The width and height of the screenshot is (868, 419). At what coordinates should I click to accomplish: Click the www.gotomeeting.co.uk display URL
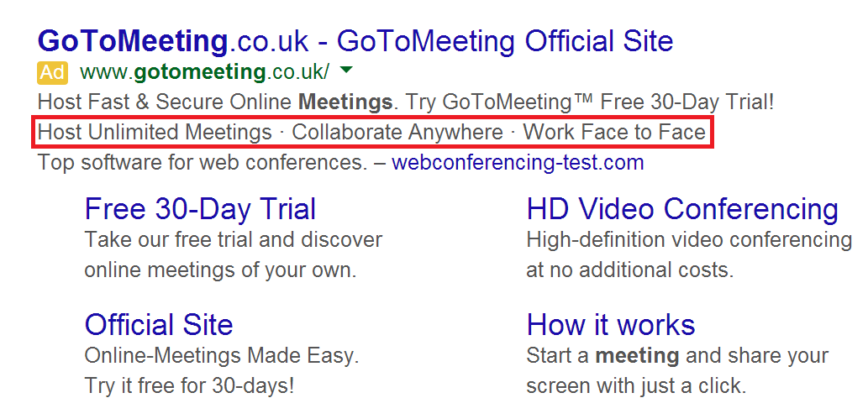[x=205, y=72]
